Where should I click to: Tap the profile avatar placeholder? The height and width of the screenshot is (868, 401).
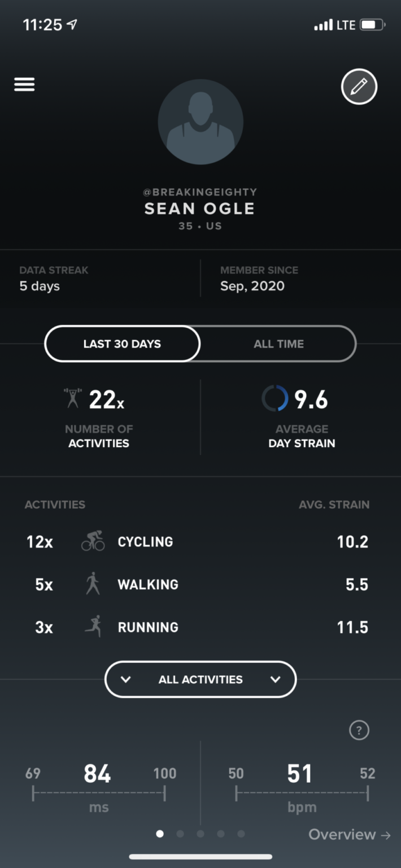point(200,122)
